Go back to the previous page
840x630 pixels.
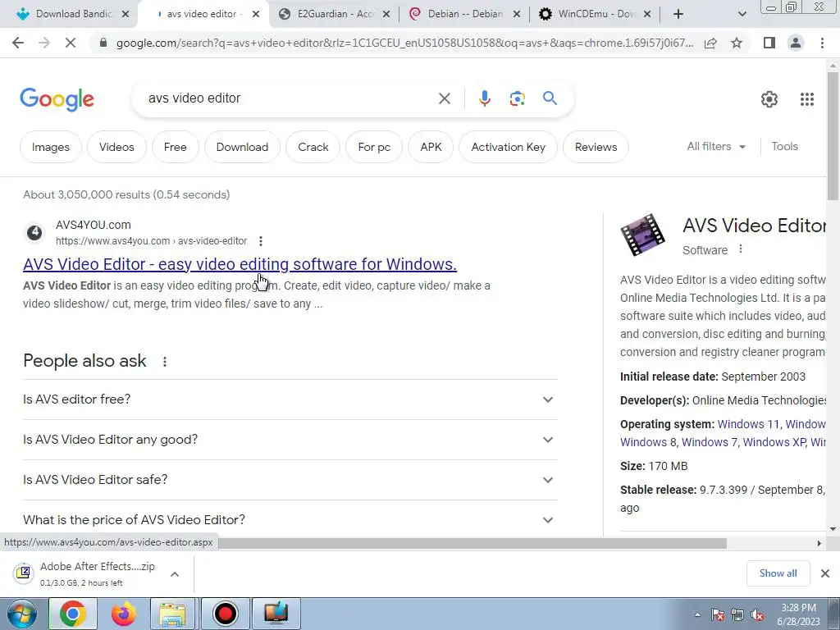(x=18, y=43)
